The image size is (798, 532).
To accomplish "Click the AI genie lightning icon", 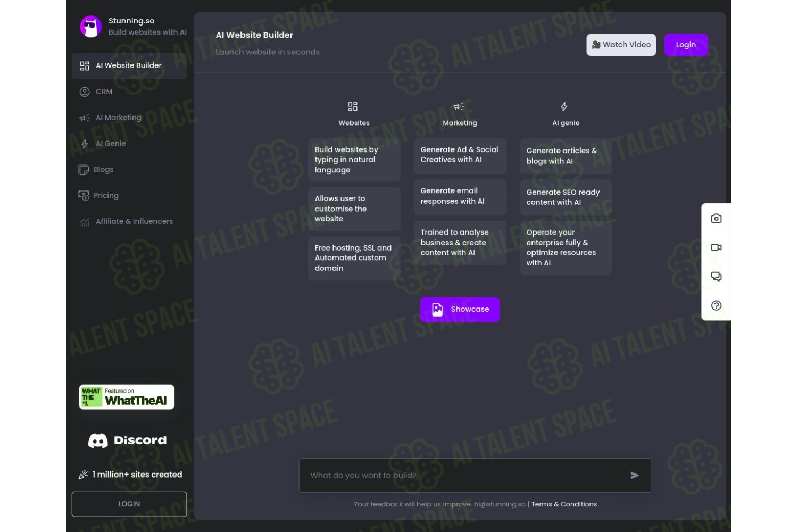I will 564,106.
